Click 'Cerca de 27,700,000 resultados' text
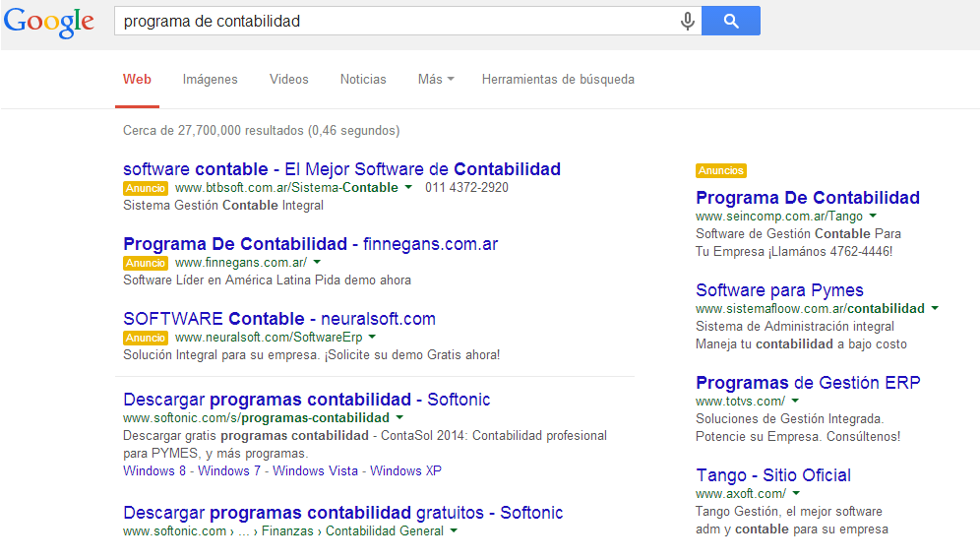This screenshot has width=980, height=560. pos(214,130)
